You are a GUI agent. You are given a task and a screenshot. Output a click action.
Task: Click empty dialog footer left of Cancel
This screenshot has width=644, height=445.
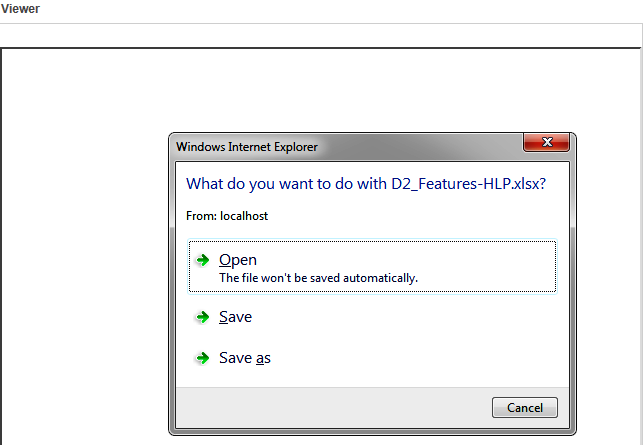pyautogui.click(x=330, y=408)
